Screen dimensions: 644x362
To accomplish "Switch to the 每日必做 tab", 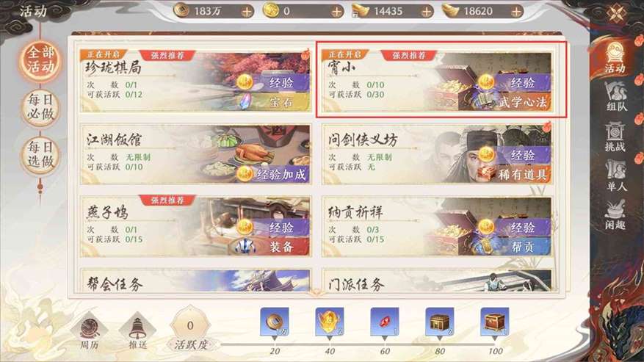I will coord(40,106).
